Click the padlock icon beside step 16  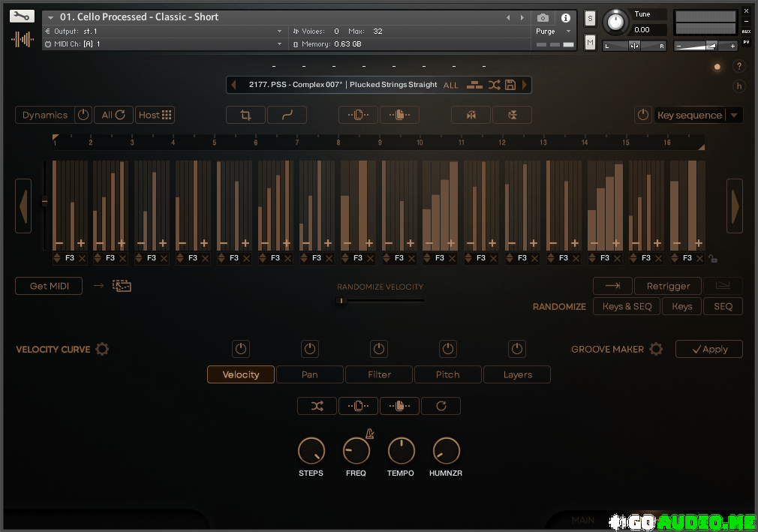713,259
